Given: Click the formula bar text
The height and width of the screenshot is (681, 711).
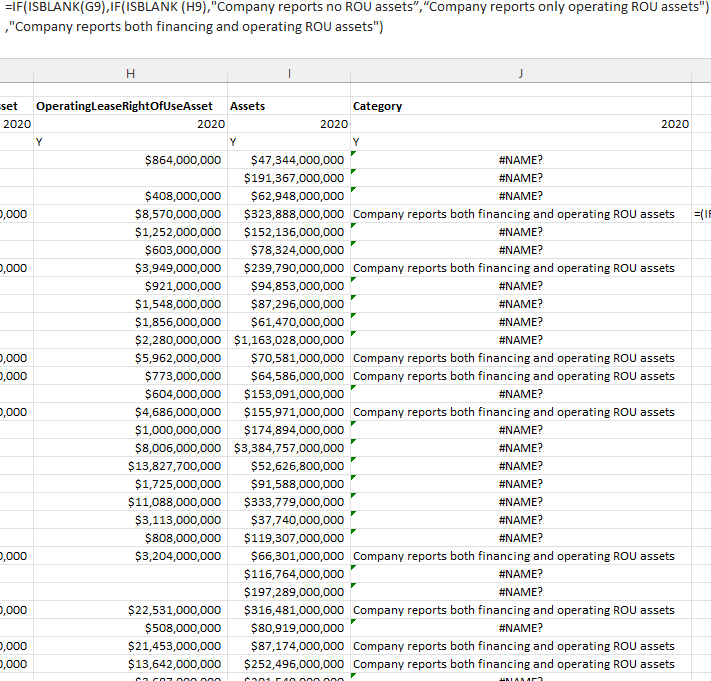Looking at the screenshot, I should [356, 17].
